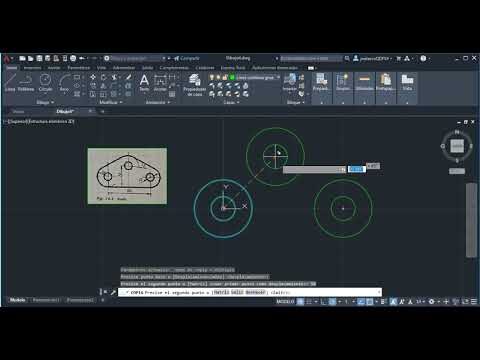
Task: Click the Desplazar (move) tool icon
Action: 93,77
